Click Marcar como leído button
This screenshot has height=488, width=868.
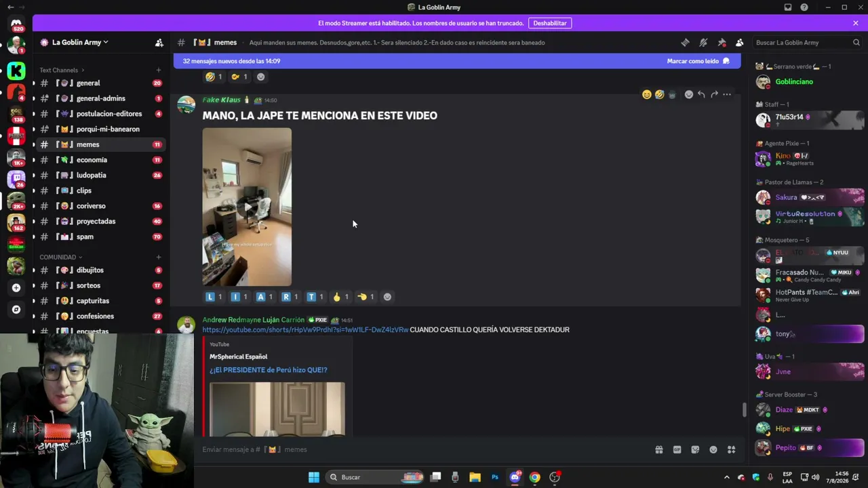(698, 61)
